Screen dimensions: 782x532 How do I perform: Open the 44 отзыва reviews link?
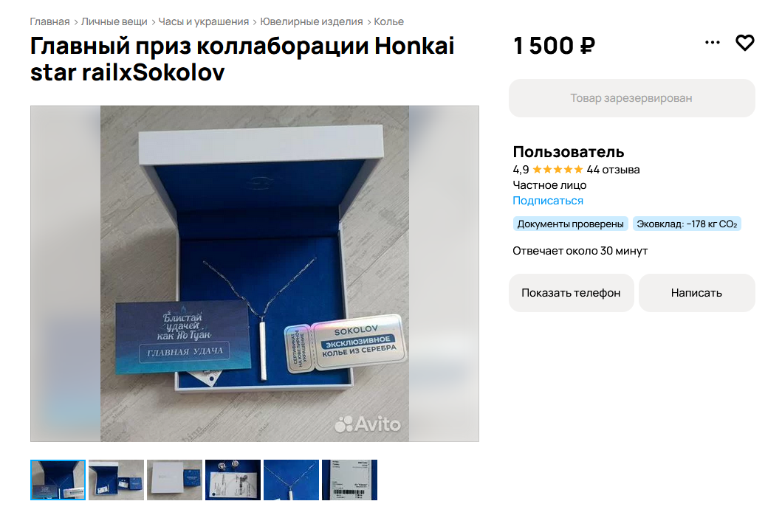pos(613,170)
